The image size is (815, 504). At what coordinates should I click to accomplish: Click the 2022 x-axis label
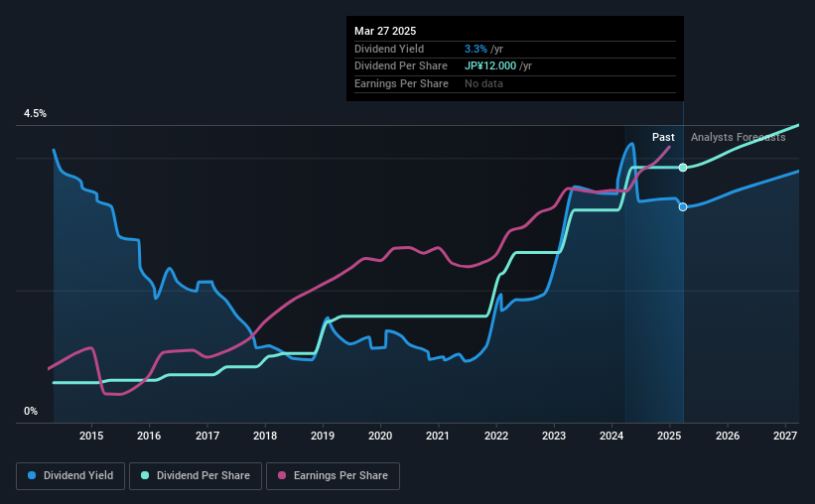496,436
